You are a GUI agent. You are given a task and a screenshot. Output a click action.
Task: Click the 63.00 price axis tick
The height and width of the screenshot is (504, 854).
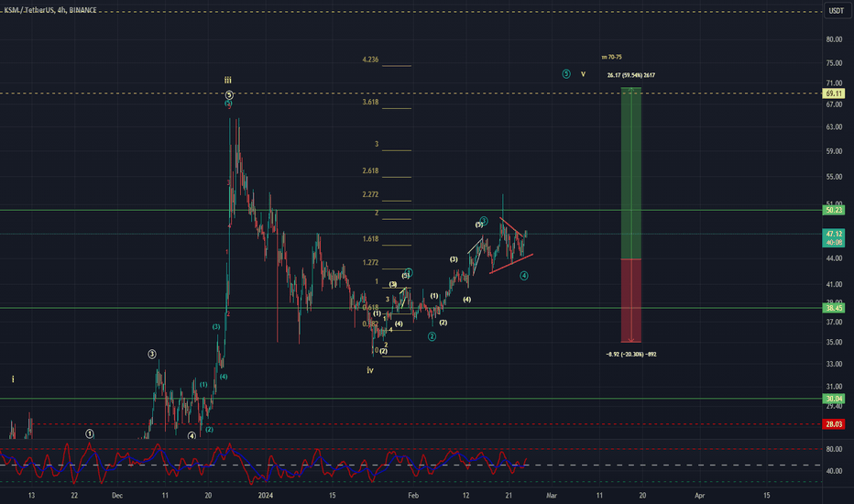coord(834,127)
